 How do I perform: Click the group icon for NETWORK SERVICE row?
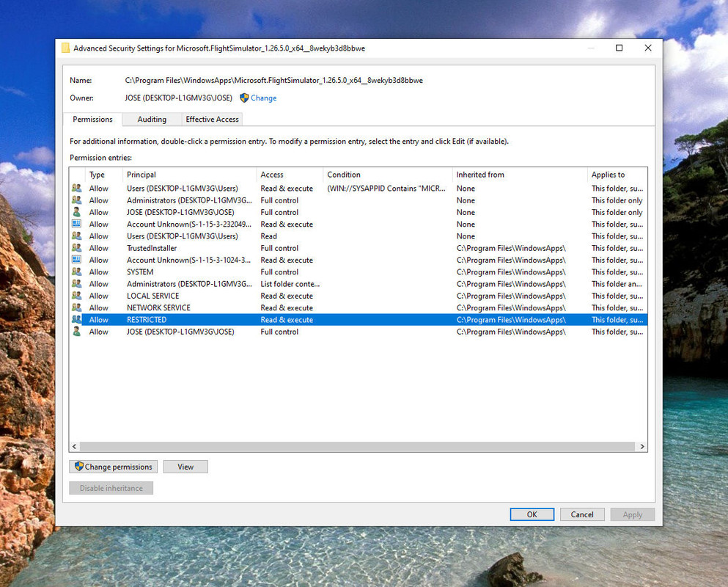76,307
